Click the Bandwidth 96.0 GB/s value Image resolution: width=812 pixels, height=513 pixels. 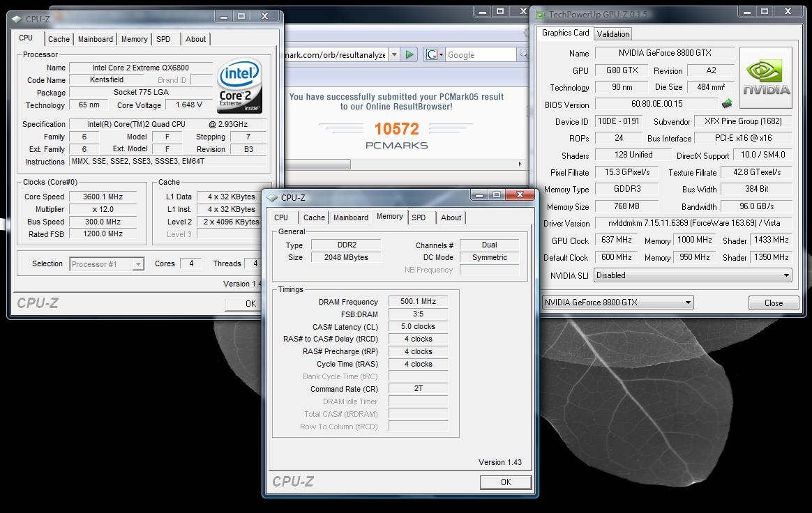coord(756,206)
